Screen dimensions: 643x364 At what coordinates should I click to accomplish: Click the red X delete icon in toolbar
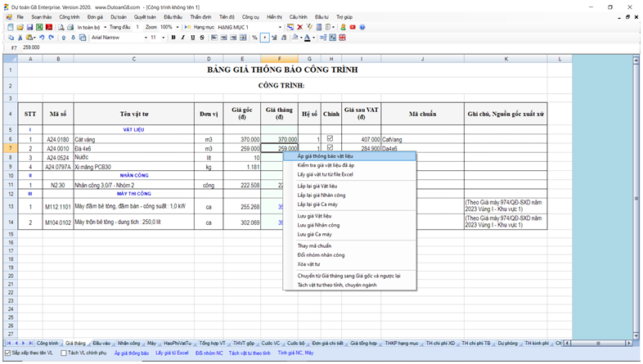coord(299,27)
